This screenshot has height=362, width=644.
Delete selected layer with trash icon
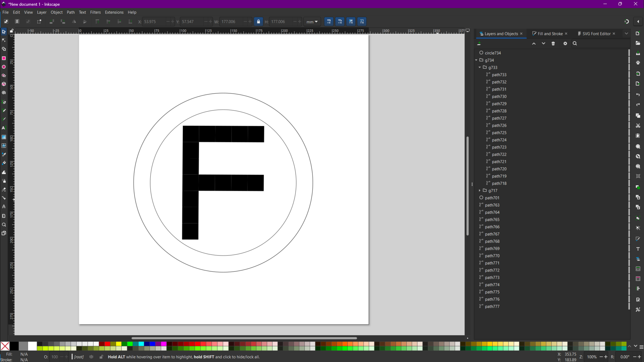click(553, 44)
